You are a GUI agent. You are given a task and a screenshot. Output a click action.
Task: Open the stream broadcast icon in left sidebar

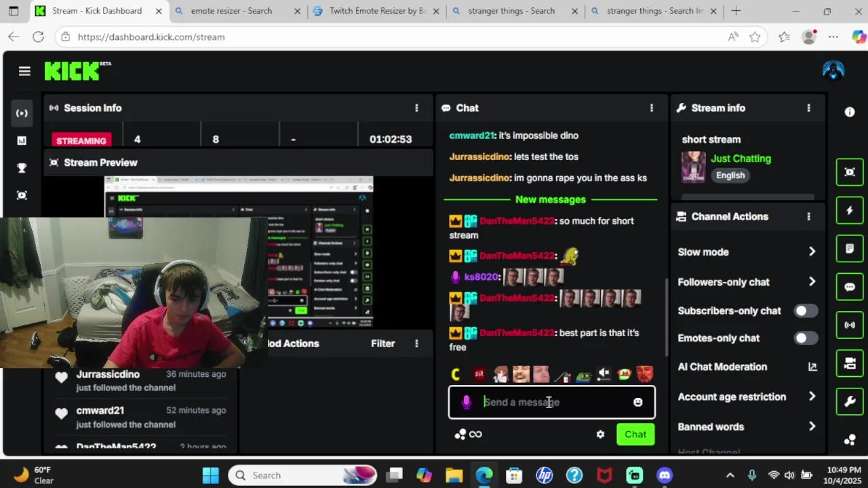[x=22, y=113]
